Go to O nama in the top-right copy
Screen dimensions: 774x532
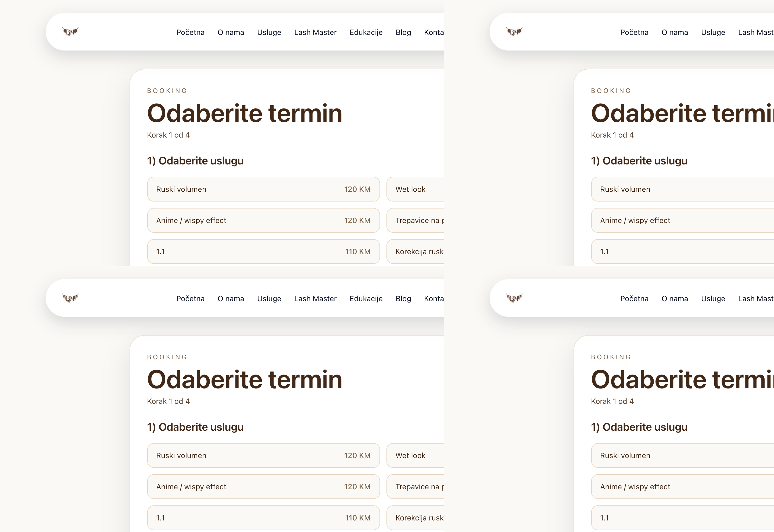pyautogui.click(x=675, y=32)
